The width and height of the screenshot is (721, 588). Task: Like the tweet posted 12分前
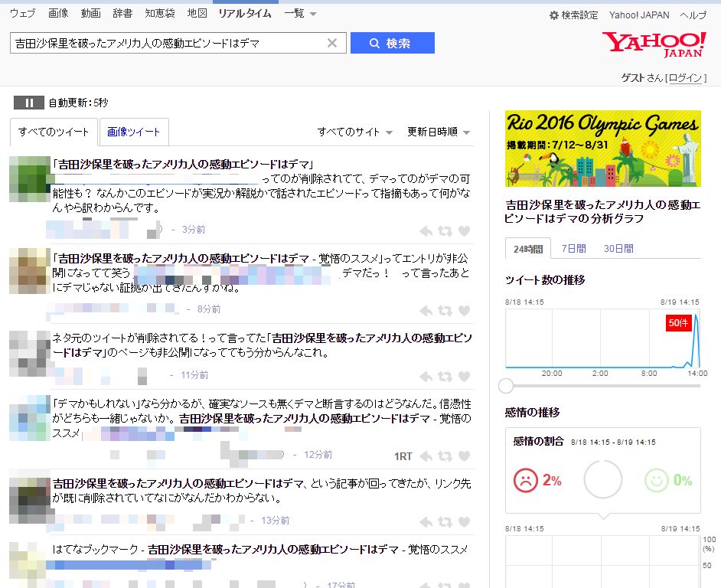(x=465, y=456)
